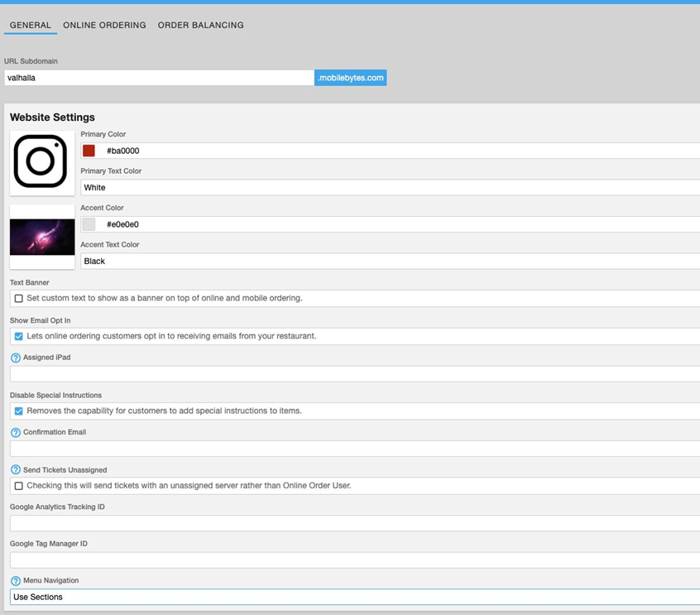Click the Instagram-style logo image
The image size is (700, 615).
click(x=41, y=161)
